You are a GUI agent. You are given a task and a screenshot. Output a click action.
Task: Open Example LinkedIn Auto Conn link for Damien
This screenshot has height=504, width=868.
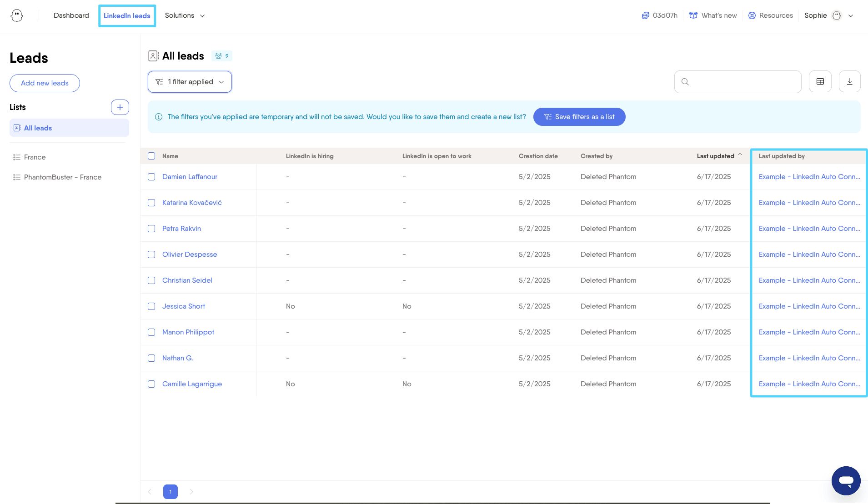click(x=809, y=177)
